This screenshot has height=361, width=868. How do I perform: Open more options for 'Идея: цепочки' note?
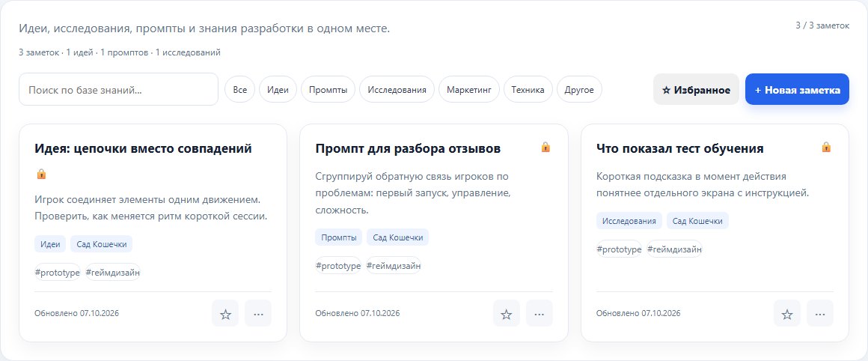(x=258, y=313)
